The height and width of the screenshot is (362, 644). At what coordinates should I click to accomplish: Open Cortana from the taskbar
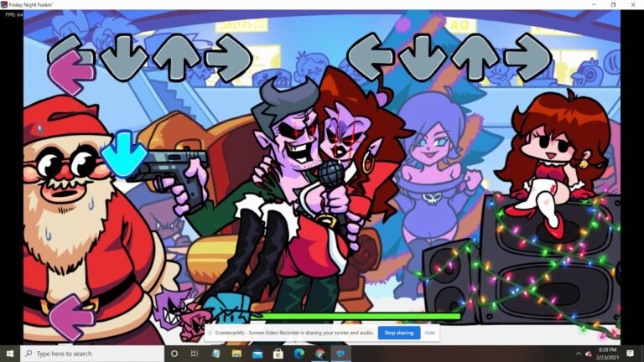[x=174, y=354]
